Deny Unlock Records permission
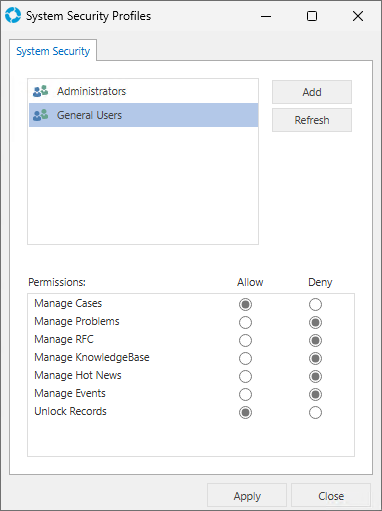 point(315,412)
